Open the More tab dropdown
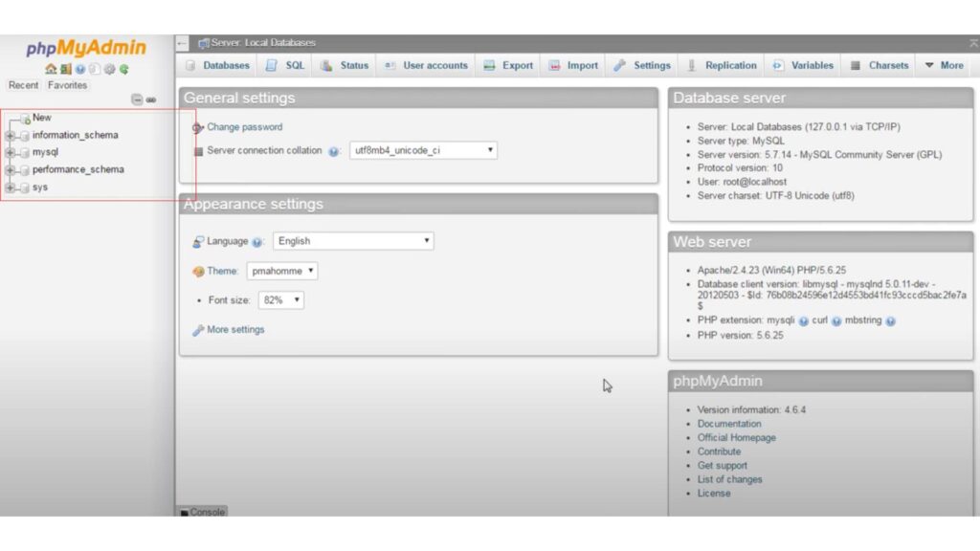The image size is (980, 551). tap(945, 66)
